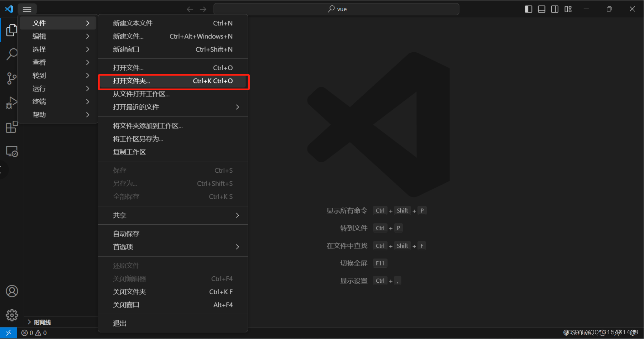Open the 转到 menu
This screenshot has width=644, height=339.
(x=58, y=76)
